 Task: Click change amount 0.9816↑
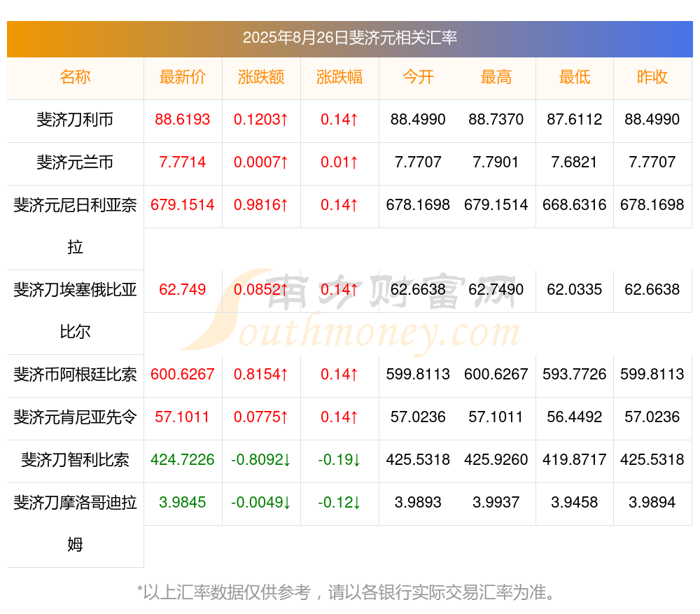[x=261, y=205]
